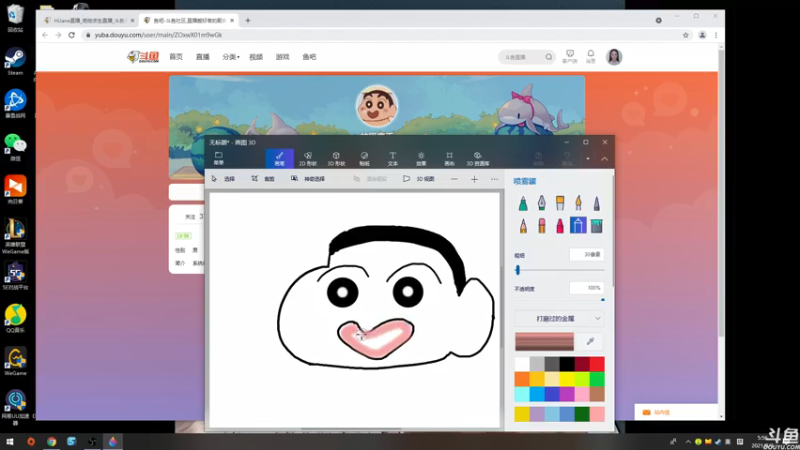The height and width of the screenshot is (450, 800).
Task: Switch to the 贴纸 stickers tab
Action: click(x=364, y=159)
